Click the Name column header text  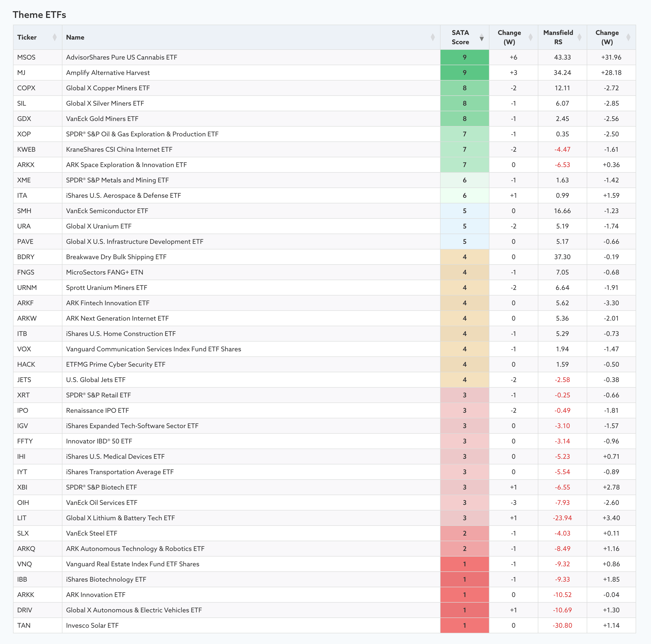click(x=75, y=37)
